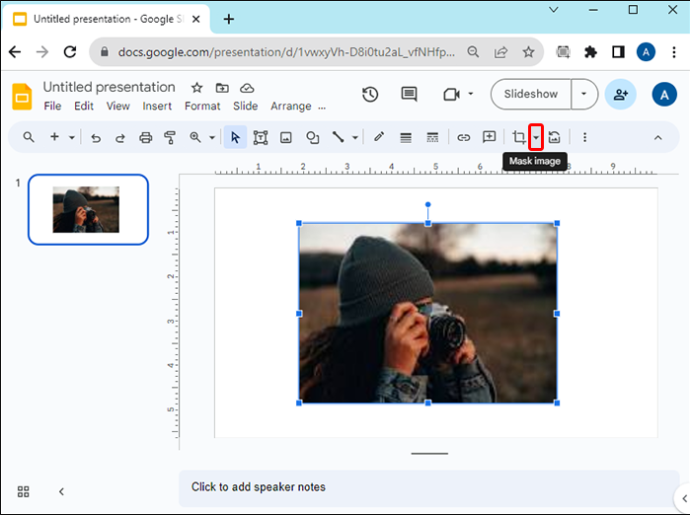Click the Share button
This screenshot has height=515, width=690.
(620, 94)
